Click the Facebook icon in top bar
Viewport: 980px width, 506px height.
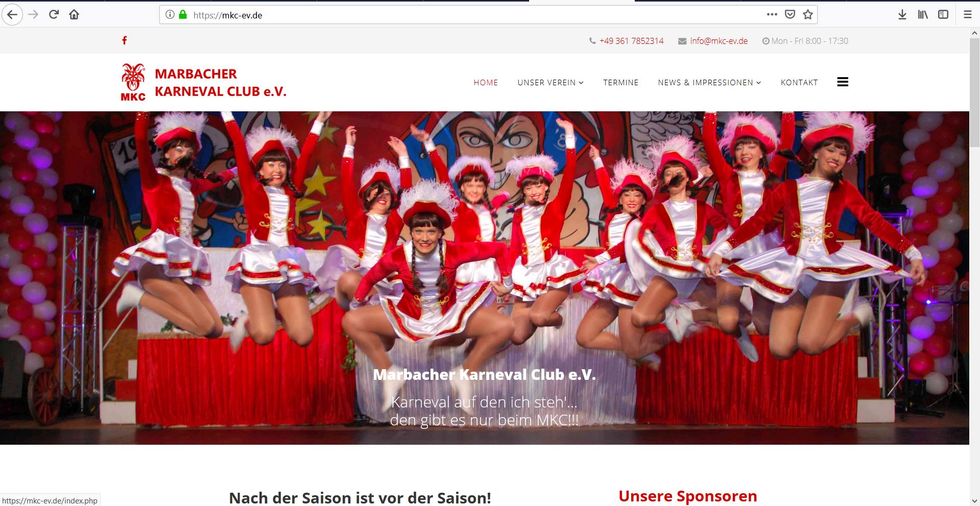pos(124,40)
